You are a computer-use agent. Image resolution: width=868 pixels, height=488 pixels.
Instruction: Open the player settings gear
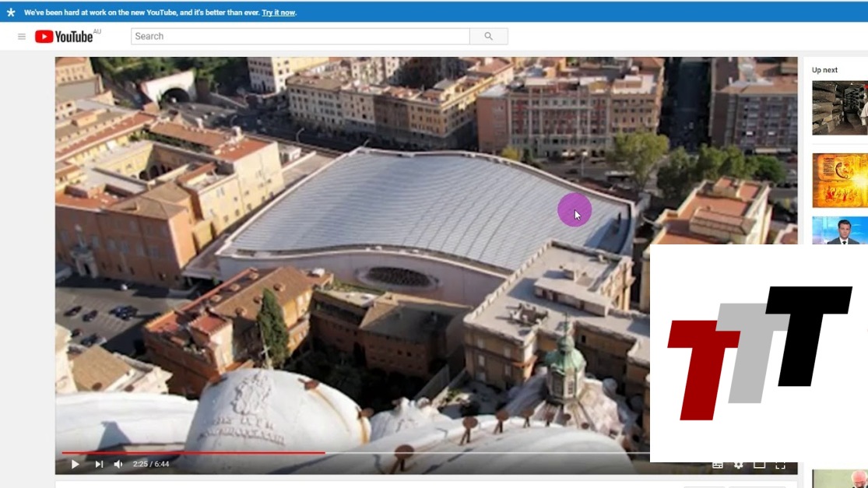pyautogui.click(x=739, y=465)
